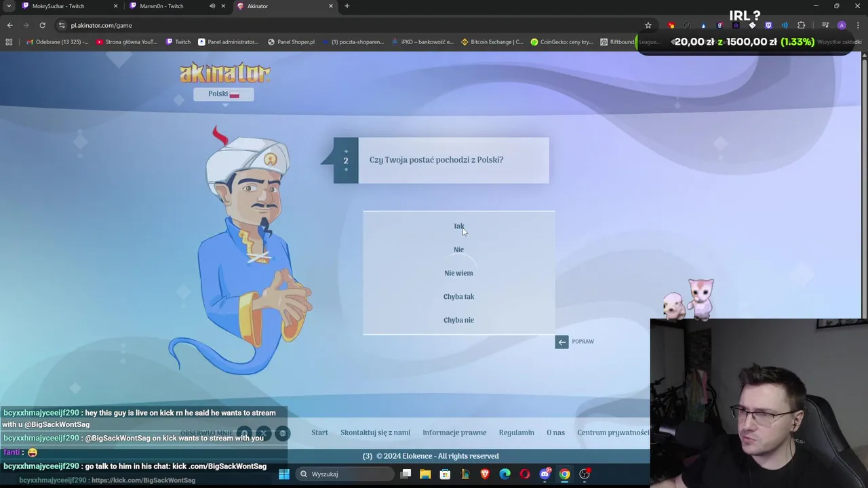Image resolution: width=868 pixels, height=488 pixels.
Task: Open the Panel Shoper.pl bookmark
Action: (x=291, y=42)
